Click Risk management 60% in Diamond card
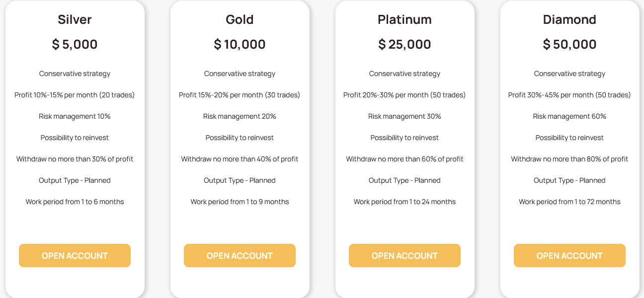Viewport: 644px width, 298px height. (569, 116)
